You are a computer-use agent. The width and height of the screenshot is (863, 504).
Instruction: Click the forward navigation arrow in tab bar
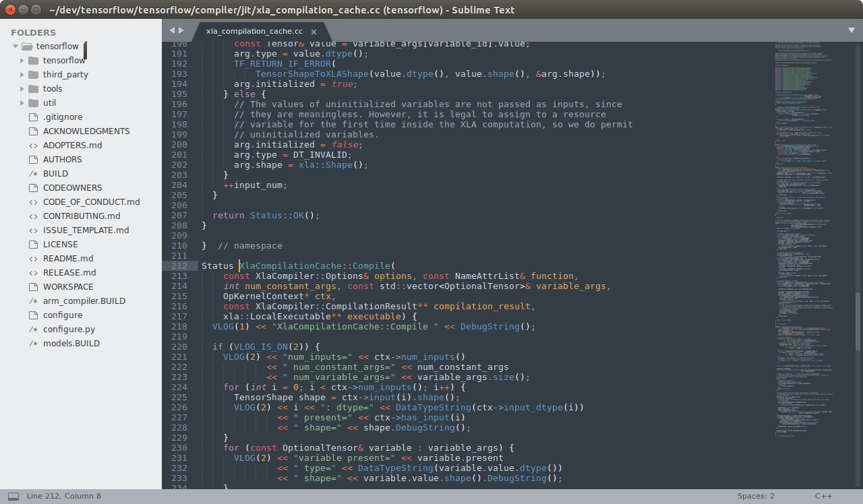(x=180, y=30)
